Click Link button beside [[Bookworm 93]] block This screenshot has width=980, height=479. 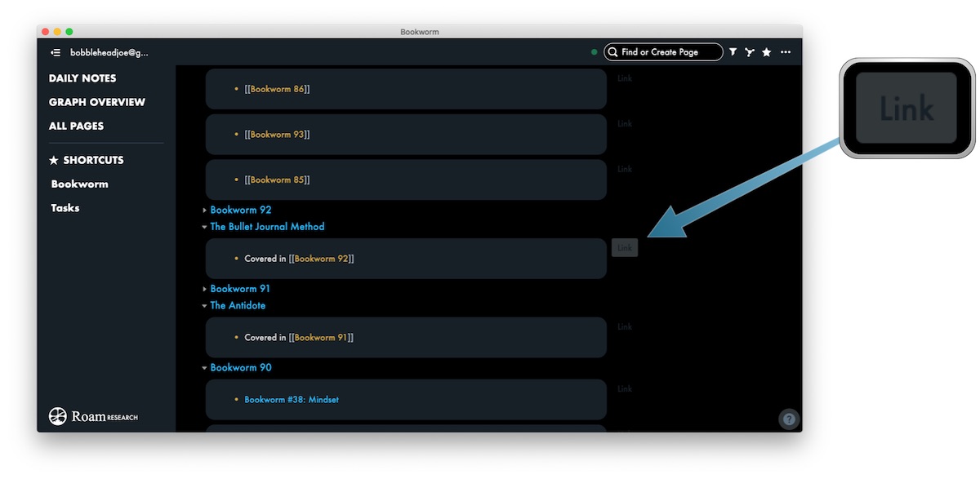[625, 124]
